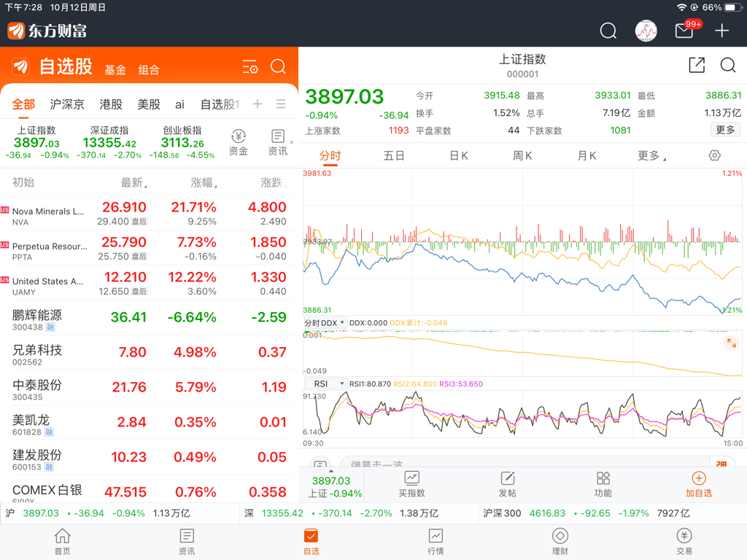Open Perpetua Resources PPTA row
This screenshot has width=747, height=560.
(147, 248)
